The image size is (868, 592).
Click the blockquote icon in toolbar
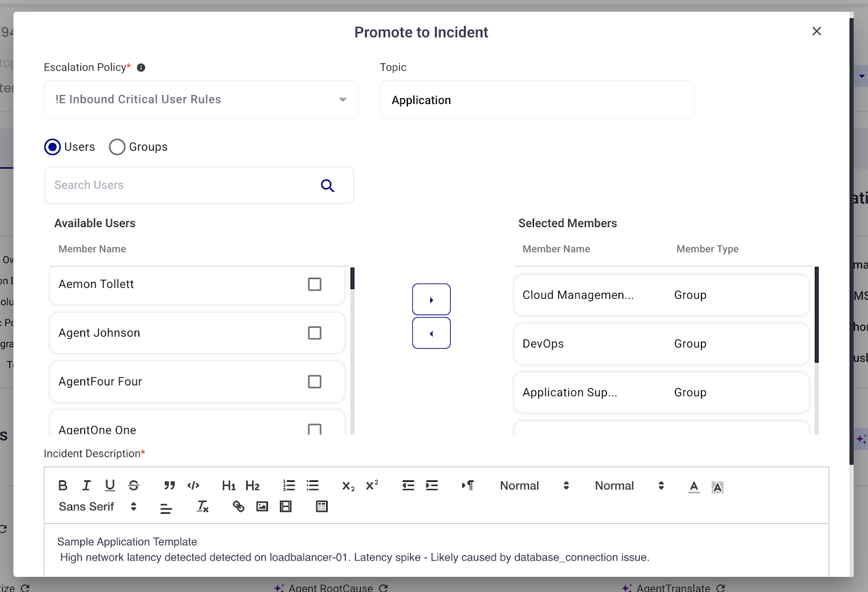coord(169,486)
